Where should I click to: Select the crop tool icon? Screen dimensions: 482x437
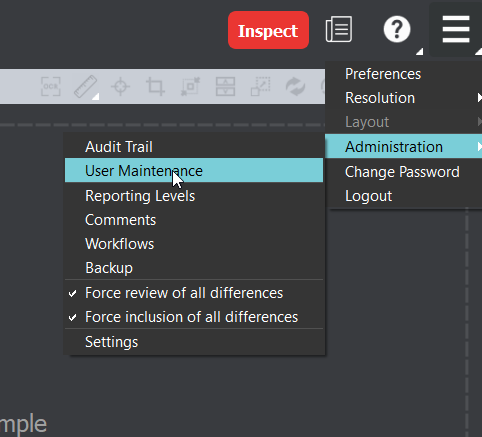(x=155, y=87)
